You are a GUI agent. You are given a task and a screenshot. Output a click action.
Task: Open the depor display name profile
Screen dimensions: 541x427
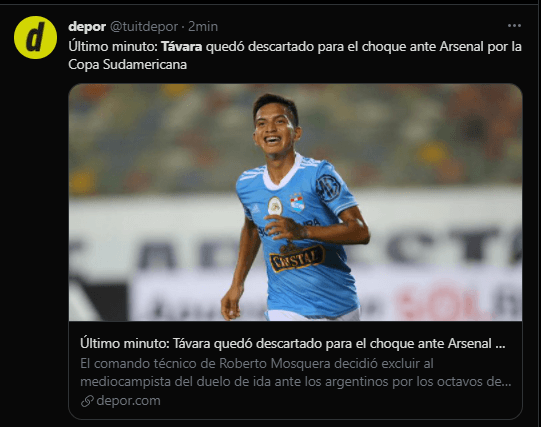pyautogui.click(x=87, y=27)
